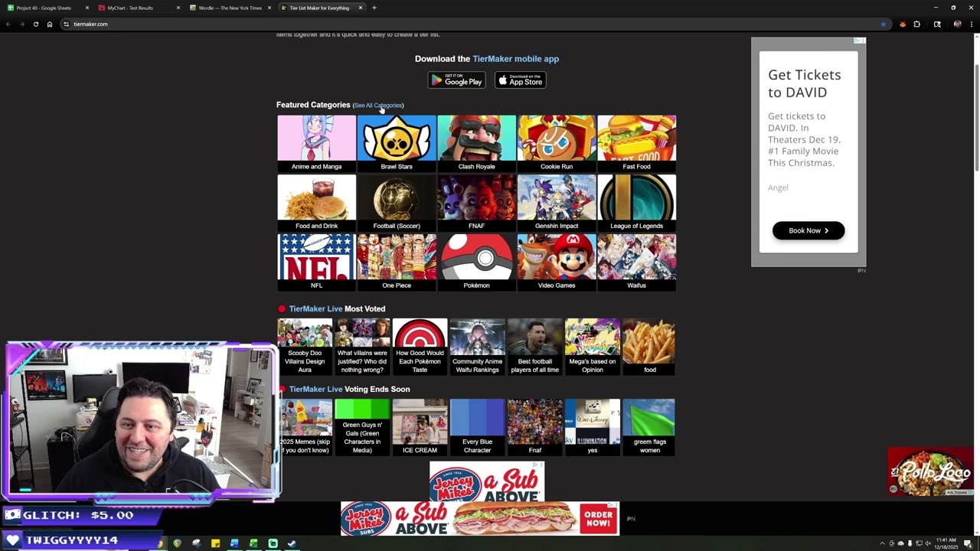Open the ICE CREAM voting list
980x551 pixels.
(x=420, y=427)
